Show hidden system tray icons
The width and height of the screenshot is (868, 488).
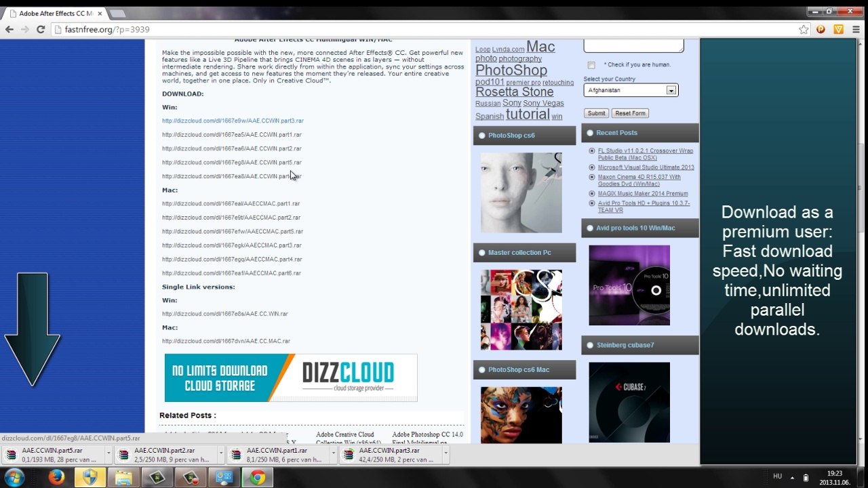tap(792, 477)
